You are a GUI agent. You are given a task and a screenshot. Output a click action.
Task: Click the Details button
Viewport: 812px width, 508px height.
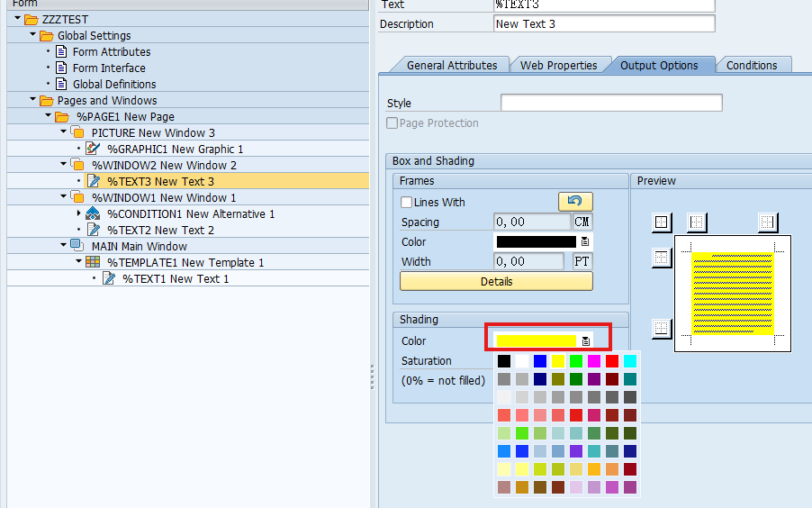pyautogui.click(x=496, y=282)
